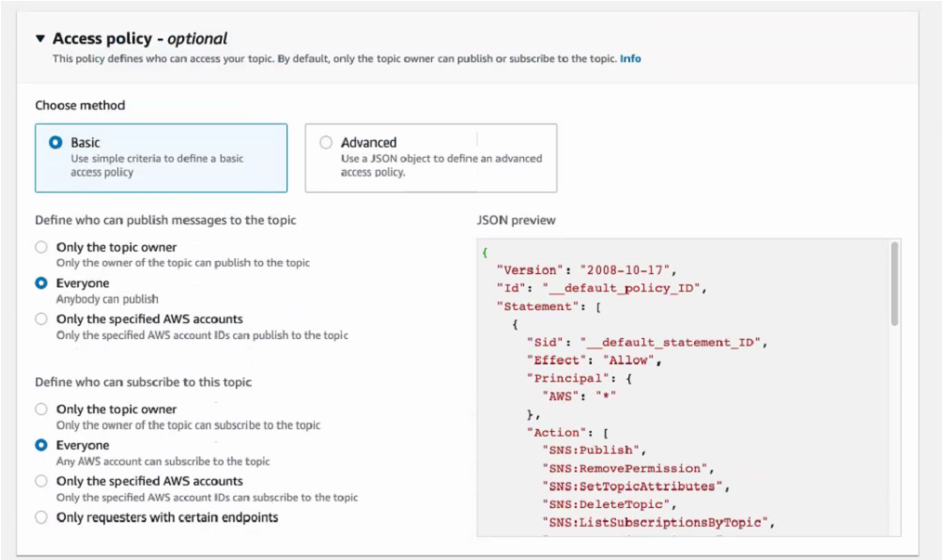Click the "SNS:Publish" action in JSON preview
The height and width of the screenshot is (560, 942).
(593, 450)
